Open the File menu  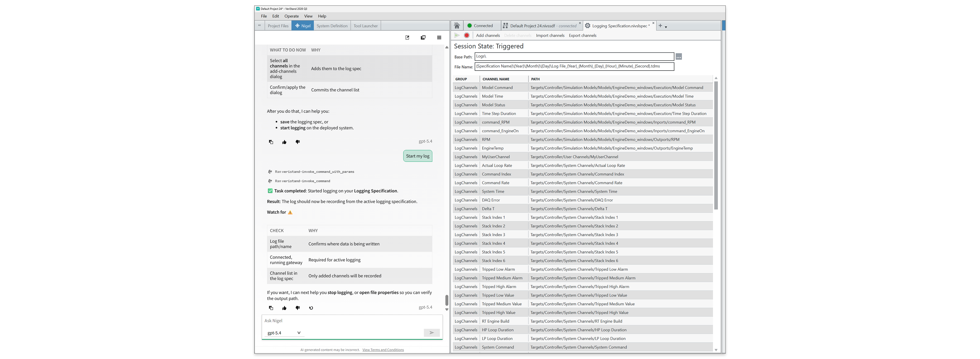[264, 16]
